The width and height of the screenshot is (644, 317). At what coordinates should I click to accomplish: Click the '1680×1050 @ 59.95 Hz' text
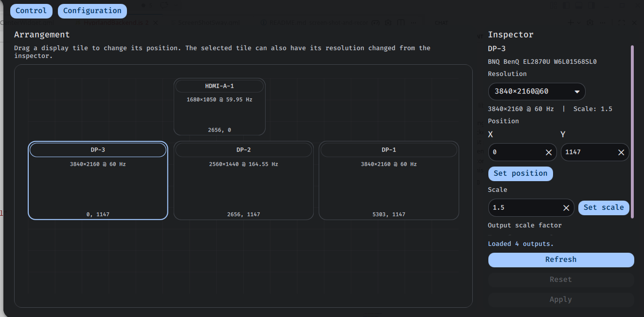(x=219, y=100)
